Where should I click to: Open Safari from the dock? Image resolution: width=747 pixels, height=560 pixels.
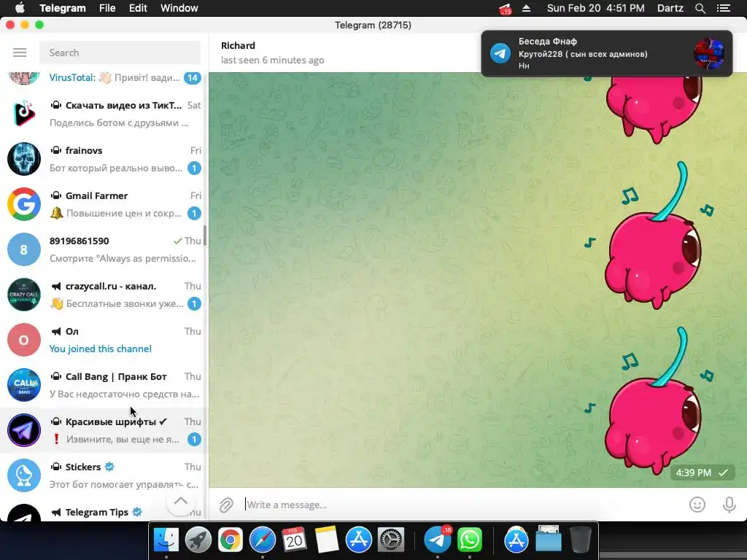point(263,540)
